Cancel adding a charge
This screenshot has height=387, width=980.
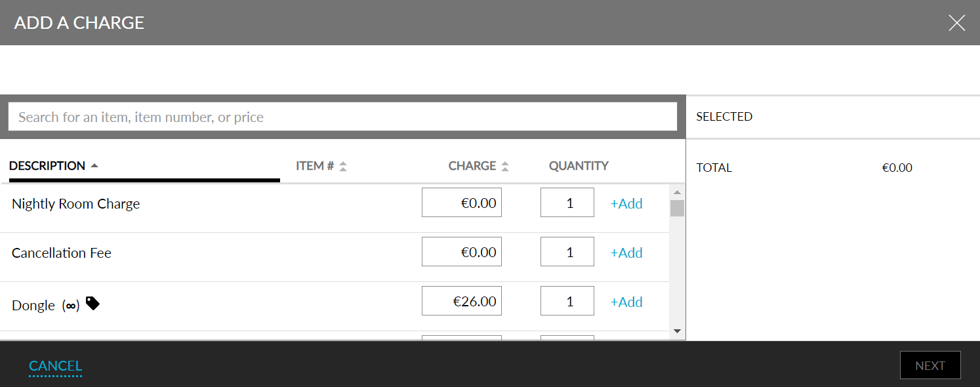pos(55,366)
